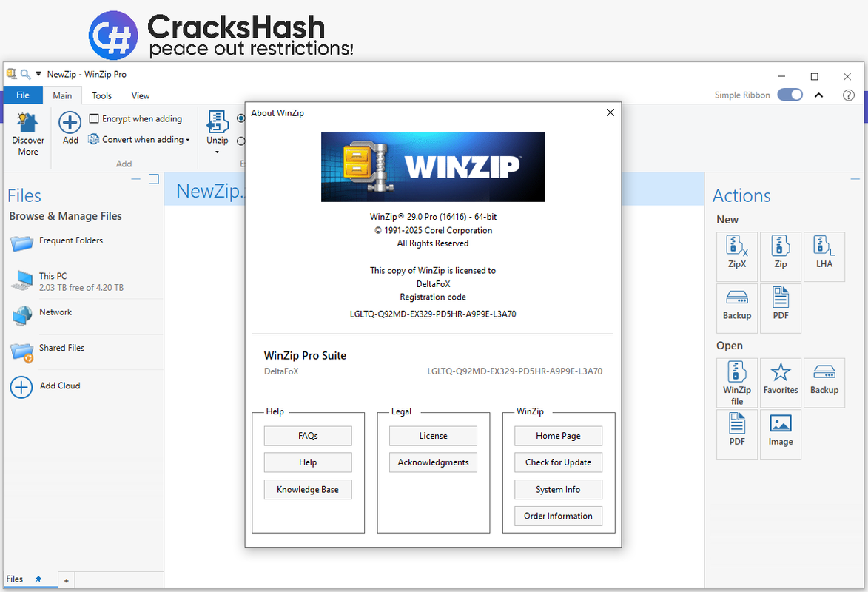Click the Add plus-circle icon in ribbon

click(70, 122)
